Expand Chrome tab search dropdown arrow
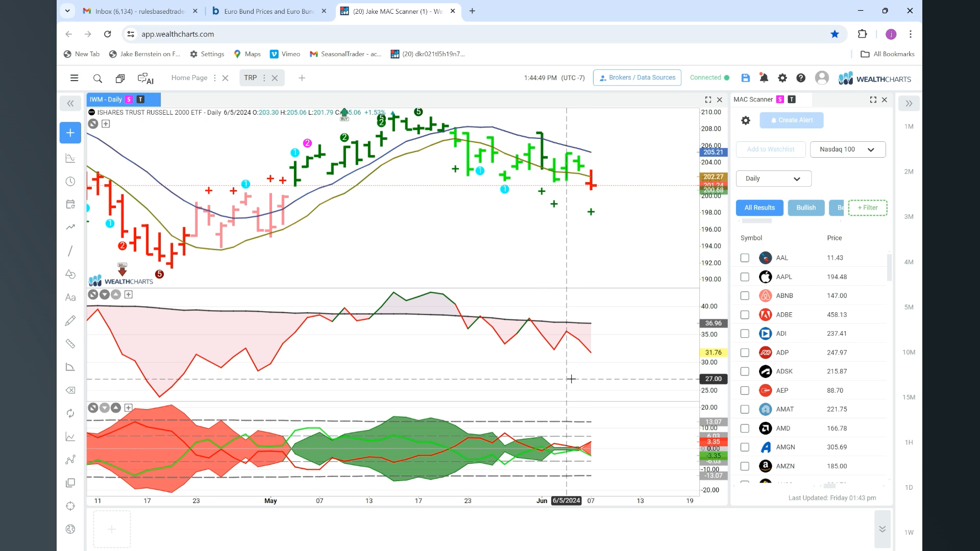The image size is (980, 551). click(67, 11)
